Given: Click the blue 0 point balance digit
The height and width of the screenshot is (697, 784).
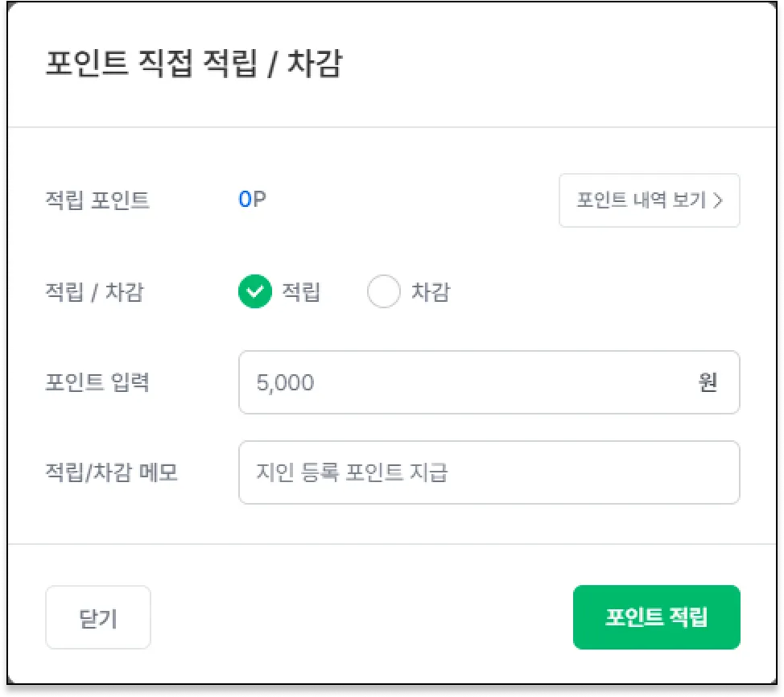Looking at the screenshot, I should point(245,200).
